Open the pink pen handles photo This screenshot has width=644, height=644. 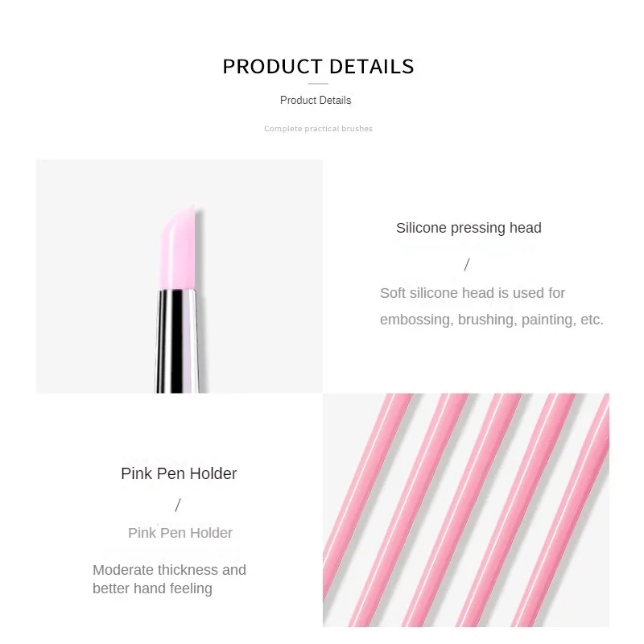click(466, 510)
